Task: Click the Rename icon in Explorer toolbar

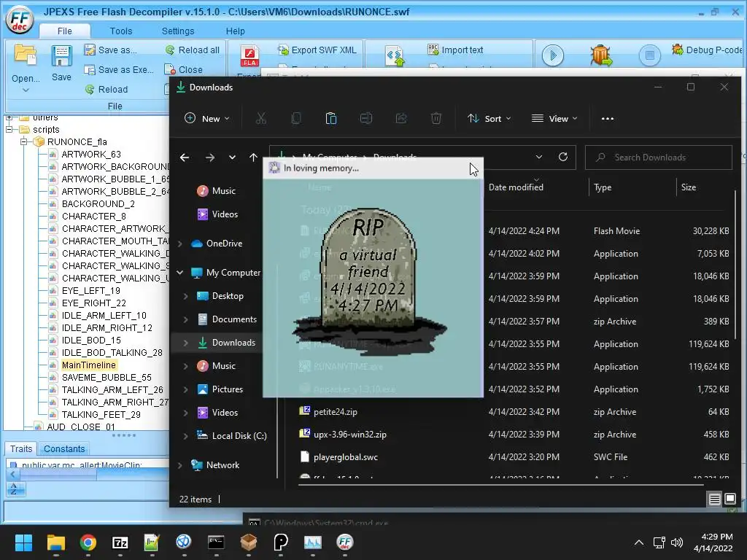Action: (366, 119)
